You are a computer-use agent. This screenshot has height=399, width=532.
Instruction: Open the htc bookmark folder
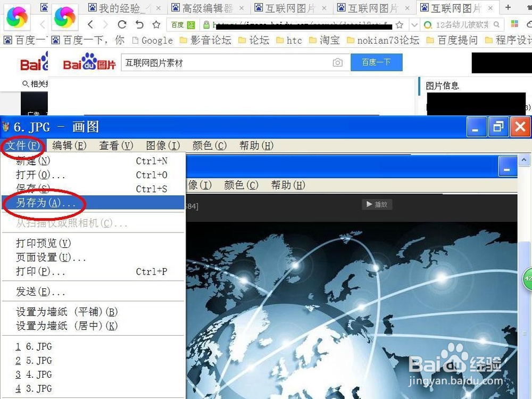pos(289,40)
